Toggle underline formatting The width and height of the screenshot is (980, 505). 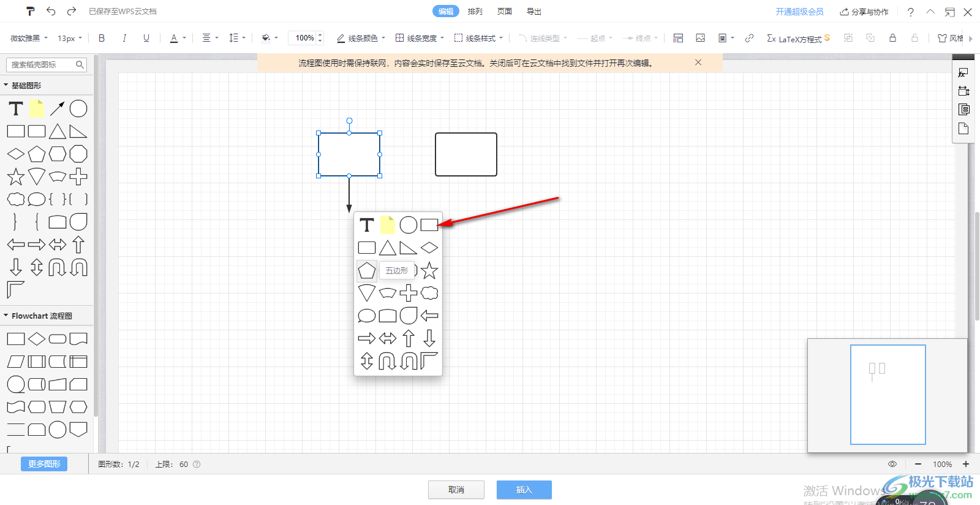pos(146,38)
